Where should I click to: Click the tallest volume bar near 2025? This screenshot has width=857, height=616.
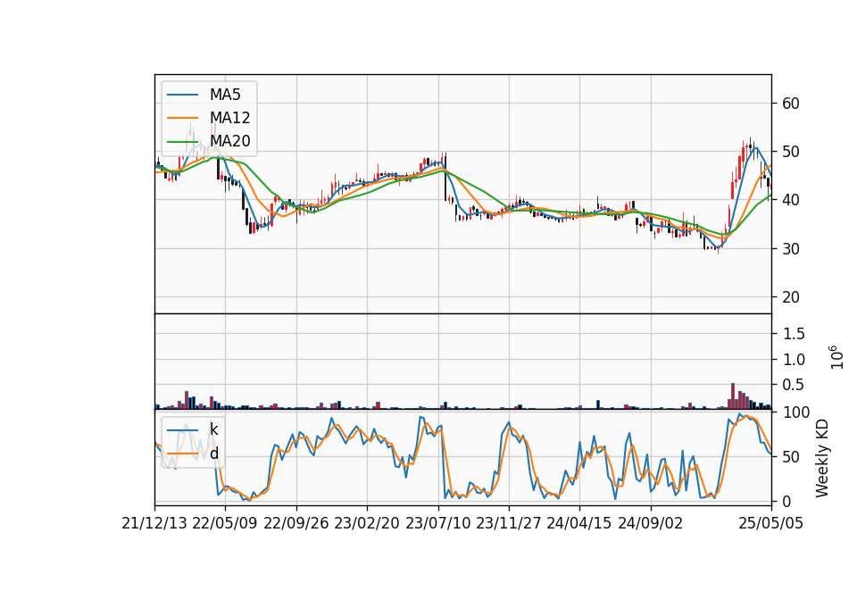733,396
